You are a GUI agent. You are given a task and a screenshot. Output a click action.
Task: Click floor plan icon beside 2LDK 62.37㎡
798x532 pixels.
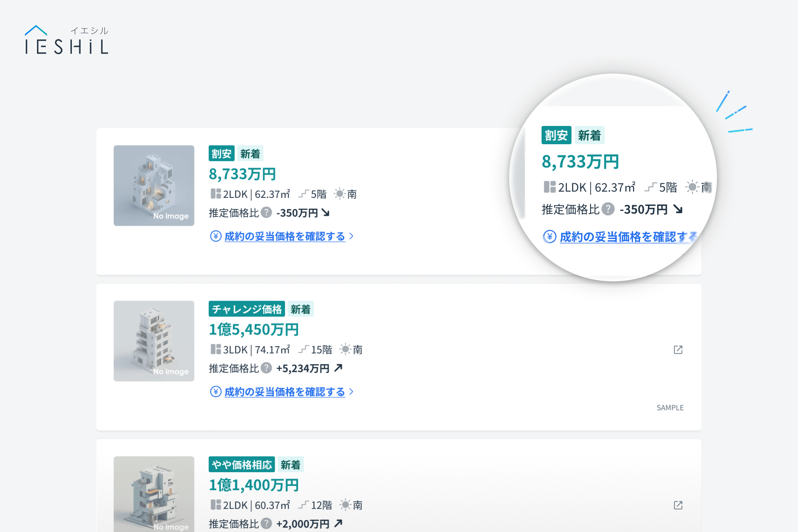click(x=215, y=194)
